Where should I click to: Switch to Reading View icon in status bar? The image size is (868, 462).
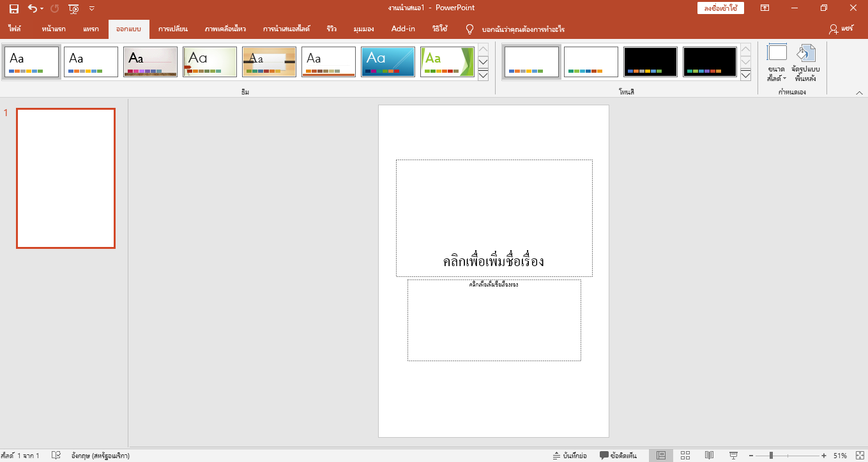(709, 455)
